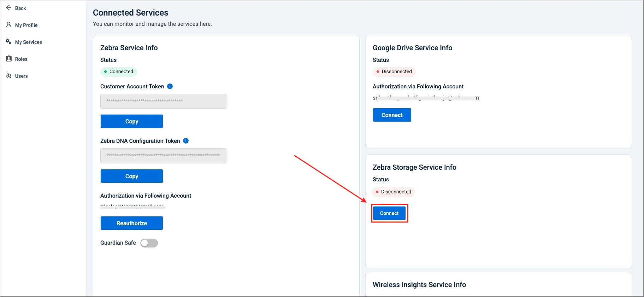Screen dimensions: 644x297
Task: Click the Zebra DNA Configuration Token field
Action: [x=163, y=156]
